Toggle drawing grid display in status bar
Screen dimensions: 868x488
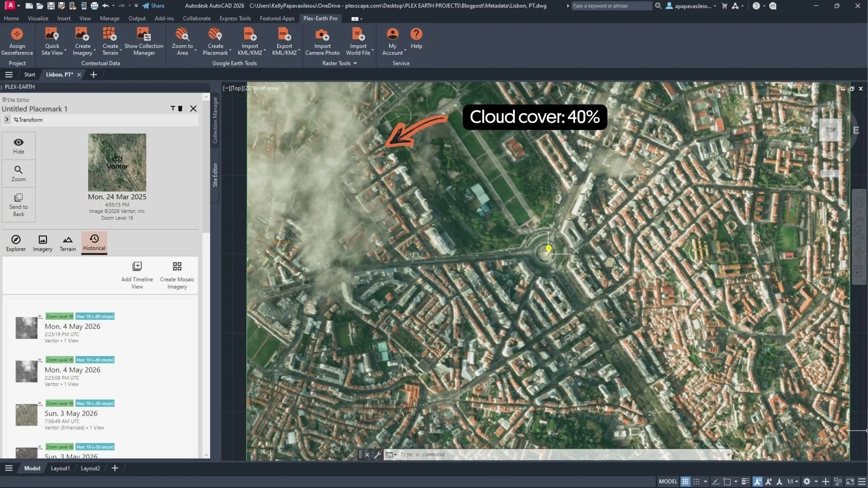(685, 482)
